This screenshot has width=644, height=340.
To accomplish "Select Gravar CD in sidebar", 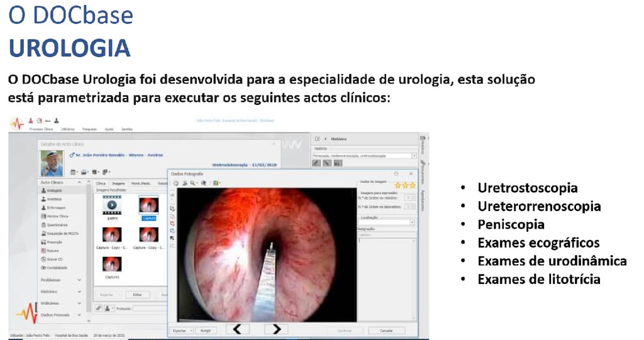I will click(x=52, y=260).
